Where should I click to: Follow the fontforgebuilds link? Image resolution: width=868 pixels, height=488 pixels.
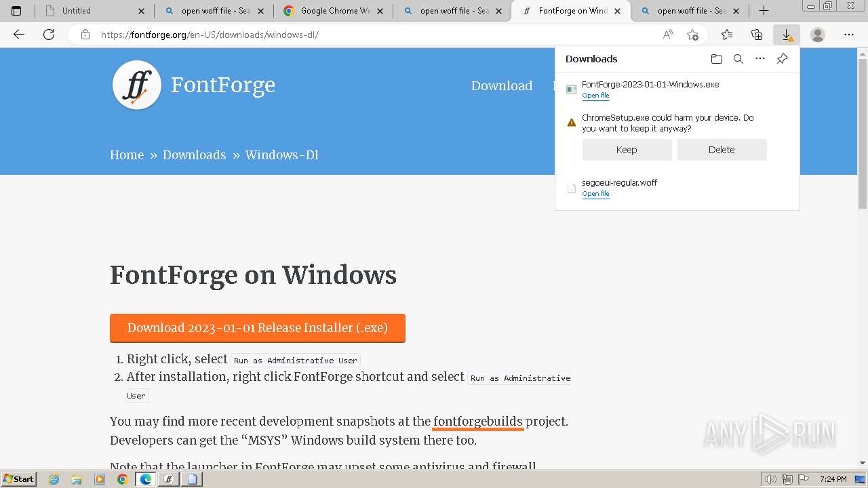(x=478, y=422)
